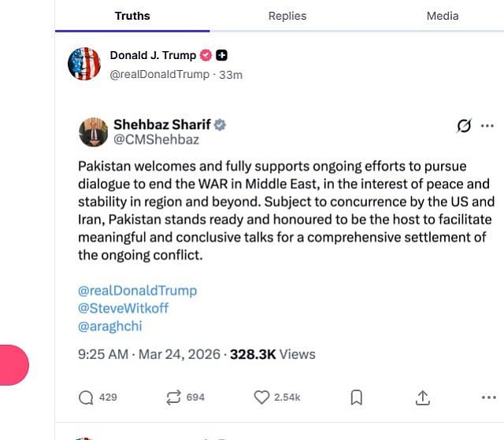Switch to the Replies tab

287,16
